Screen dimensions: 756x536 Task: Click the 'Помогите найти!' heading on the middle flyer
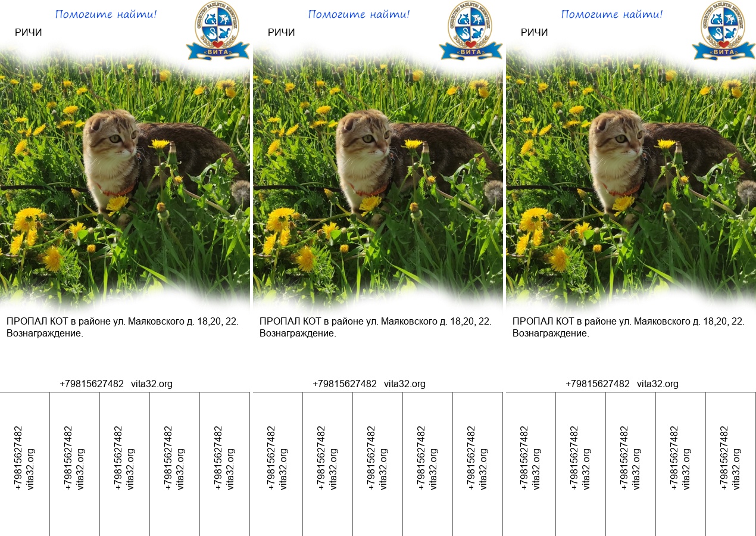click(x=359, y=14)
